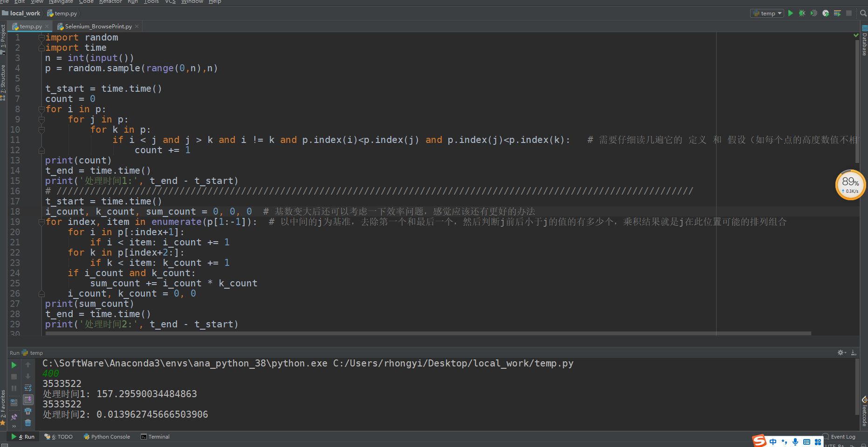Open the Terminal tool window
Screen dimensions: 868x447
[x=155, y=437]
